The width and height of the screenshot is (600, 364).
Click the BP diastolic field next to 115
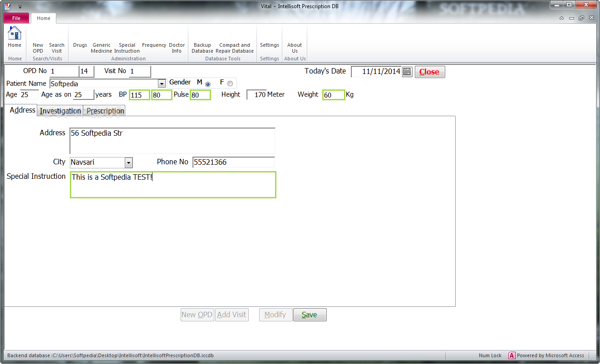click(x=162, y=95)
